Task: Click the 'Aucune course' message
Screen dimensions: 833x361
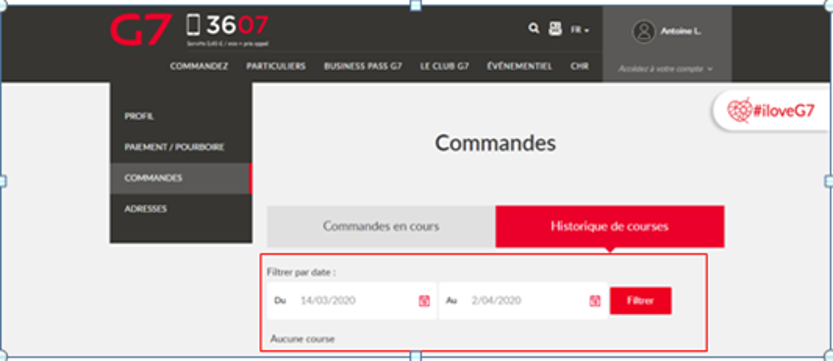Action: click(x=303, y=339)
